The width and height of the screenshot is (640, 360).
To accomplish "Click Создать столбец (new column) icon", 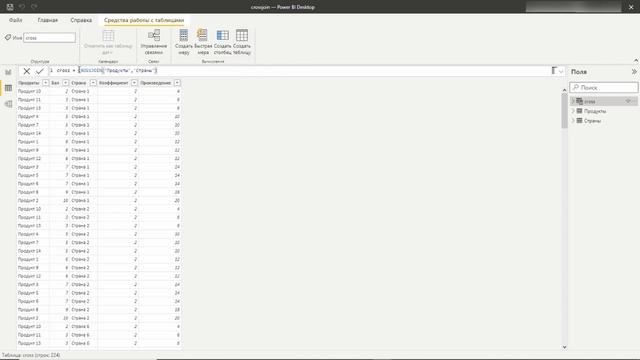I will click(222, 35).
